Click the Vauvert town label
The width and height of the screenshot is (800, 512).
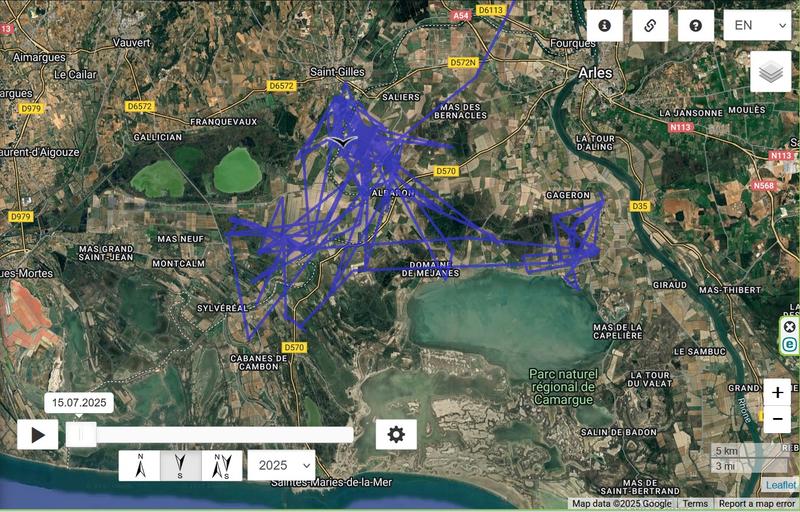click(x=132, y=43)
